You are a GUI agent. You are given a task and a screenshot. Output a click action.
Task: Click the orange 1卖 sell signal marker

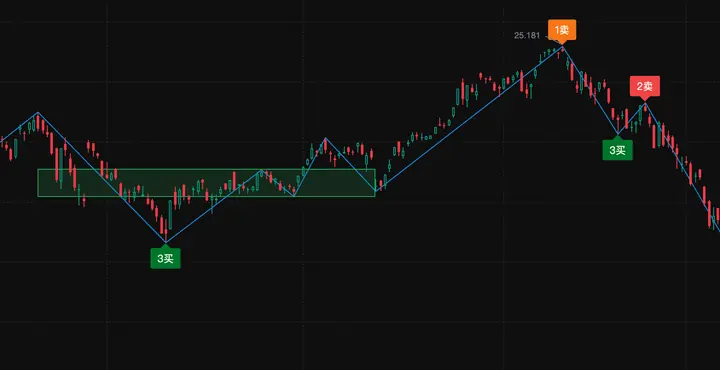[x=562, y=31]
